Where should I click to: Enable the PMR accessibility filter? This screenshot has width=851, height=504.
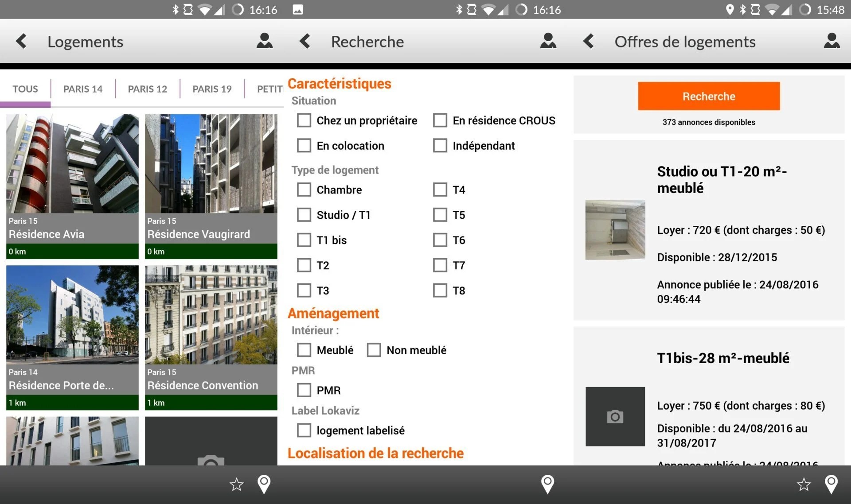(304, 390)
